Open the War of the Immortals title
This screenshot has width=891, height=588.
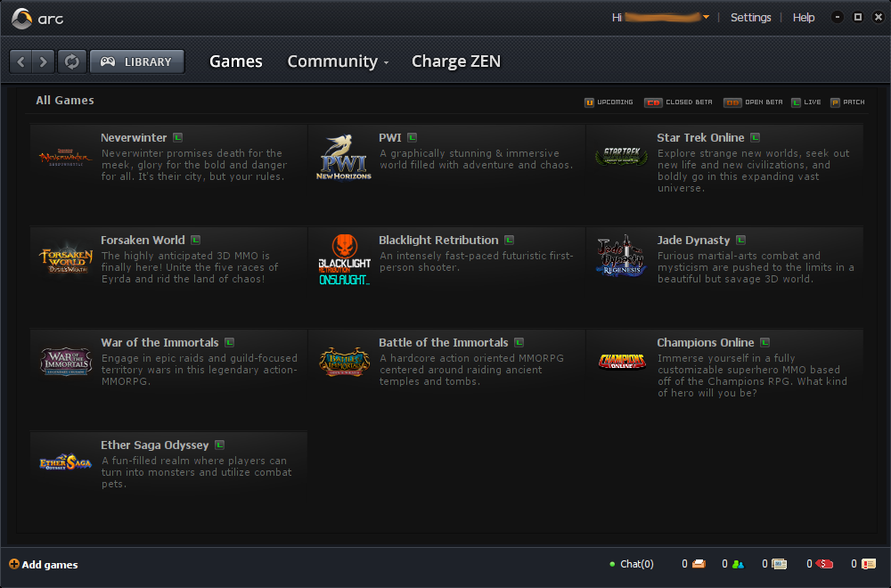tap(159, 343)
